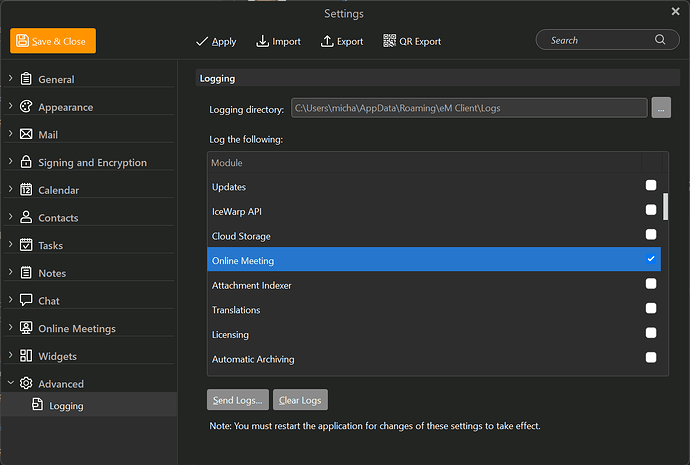
Task: Enable logging for Translations
Action: pos(651,308)
